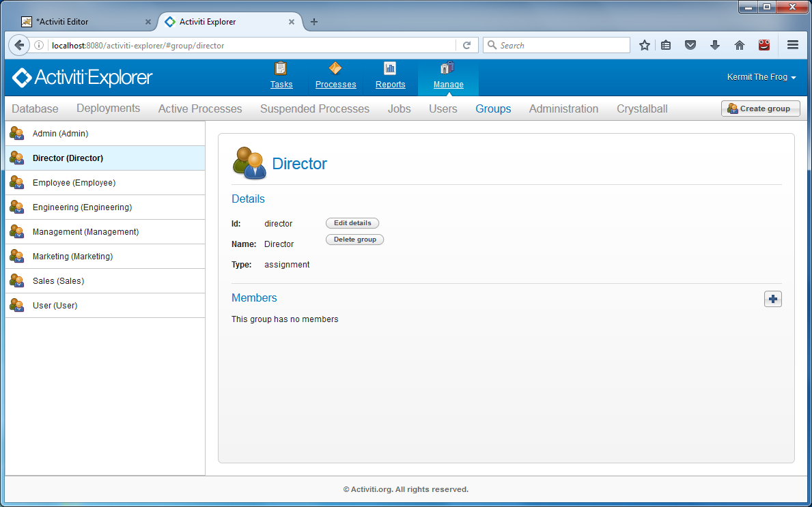
Task: Click the Pocket icon in toolbar
Action: point(690,45)
